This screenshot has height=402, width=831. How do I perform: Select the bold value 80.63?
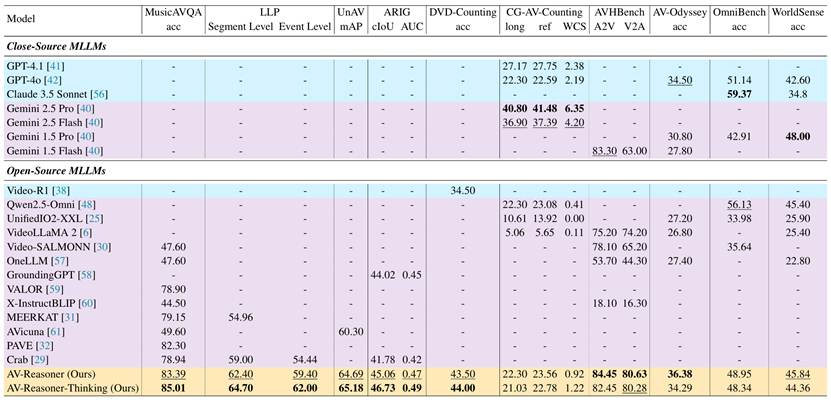click(x=635, y=374)
